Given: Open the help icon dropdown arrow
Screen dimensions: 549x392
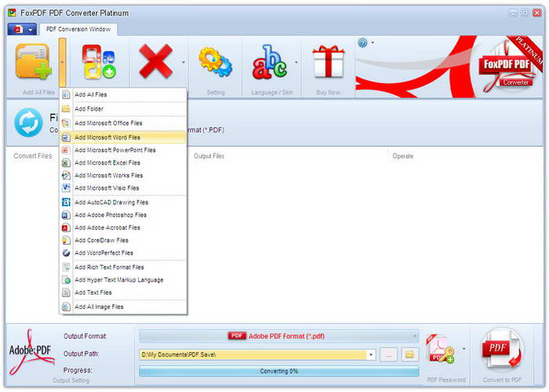Looking at the screenshot, I should click(373, 42).
